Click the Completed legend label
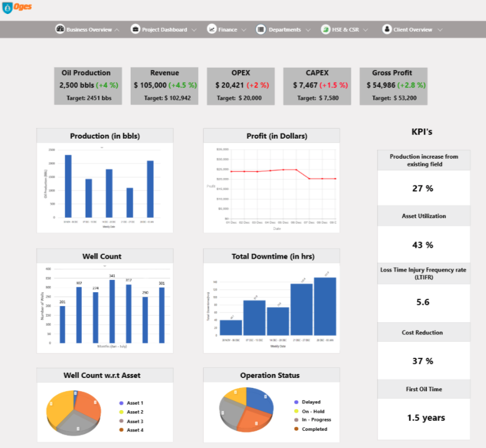Screen dimensions: 486x448 [x=315, y=429]
